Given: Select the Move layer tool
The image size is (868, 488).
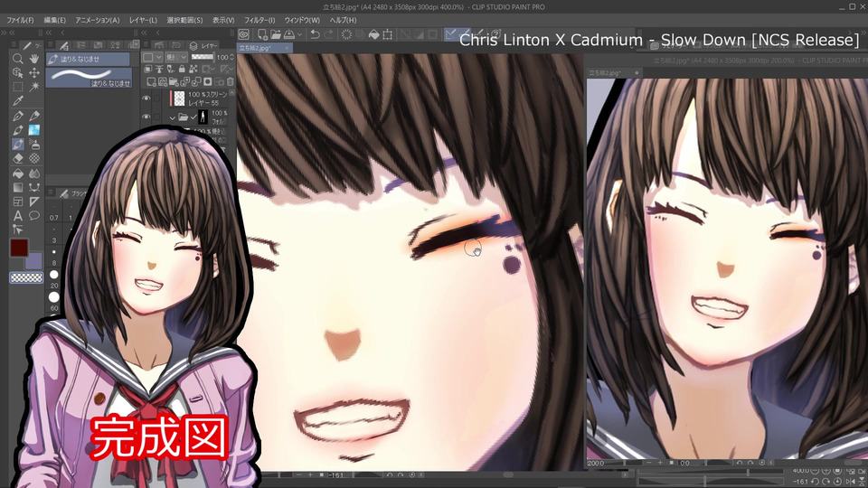Looking at the screenshot, I should pyautogui.click(x=34, y=72).
